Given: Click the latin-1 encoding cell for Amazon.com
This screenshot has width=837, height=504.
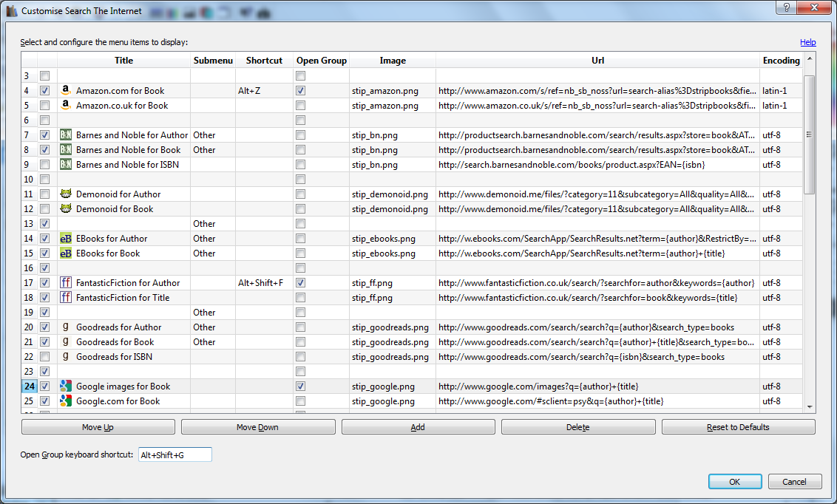Looking at the screenshot, I should tap(781, 91).
